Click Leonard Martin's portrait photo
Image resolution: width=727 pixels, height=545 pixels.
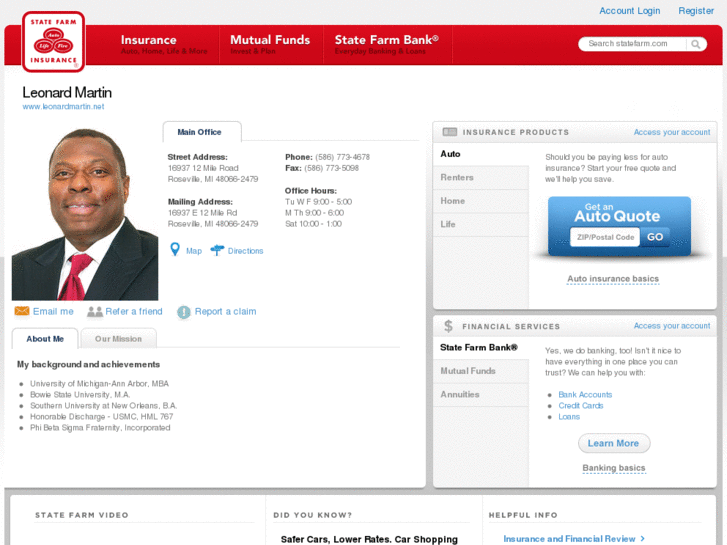tap(85, 214)
